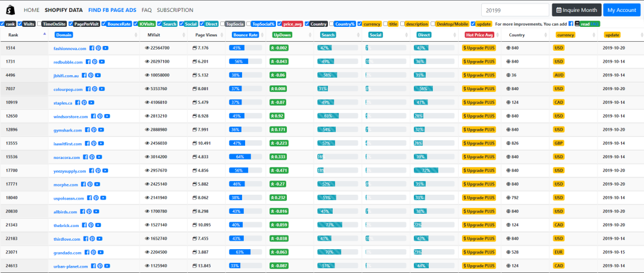Screen dimensions: 644x273
Task: Open isawitfirst.com YouTube icon
Action: [101, 143]
